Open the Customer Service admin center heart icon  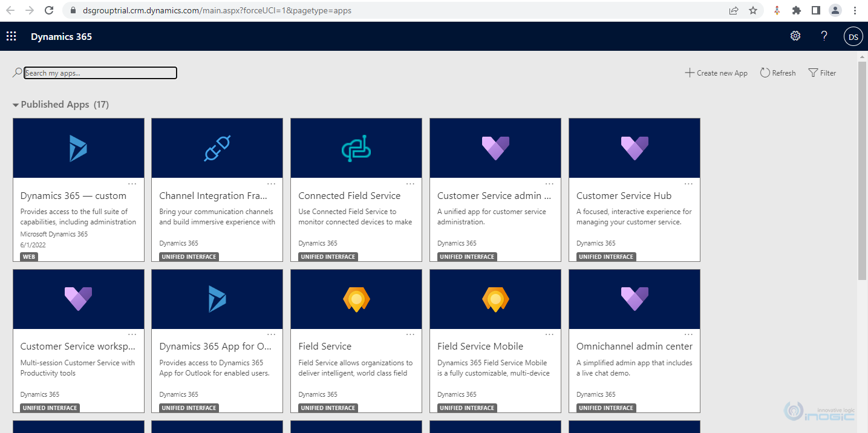495,148
